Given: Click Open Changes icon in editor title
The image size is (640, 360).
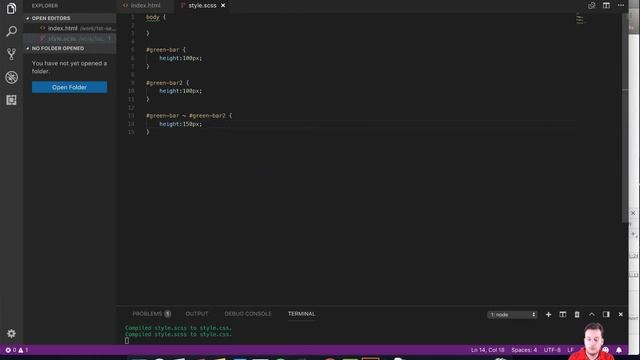Looking at the screenshot, I should pyautogui.click(x=591, y=5).
